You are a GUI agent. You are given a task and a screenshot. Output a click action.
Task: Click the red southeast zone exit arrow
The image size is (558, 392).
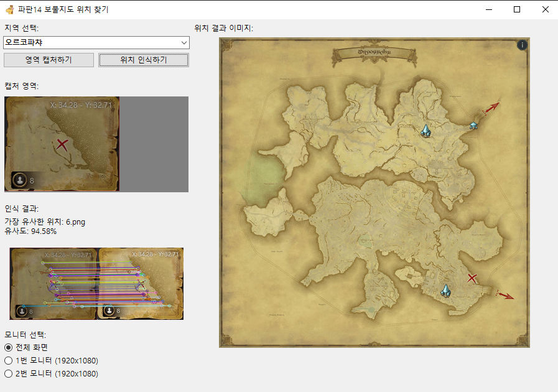505,295
